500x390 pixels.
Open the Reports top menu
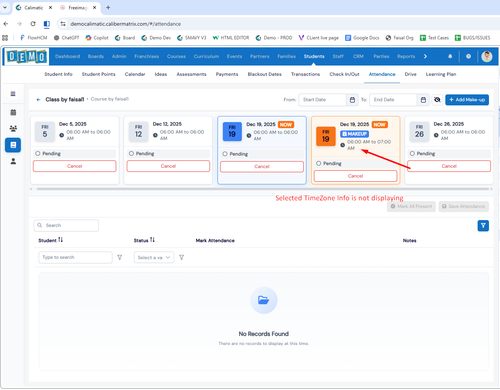(x=406, y=56)
